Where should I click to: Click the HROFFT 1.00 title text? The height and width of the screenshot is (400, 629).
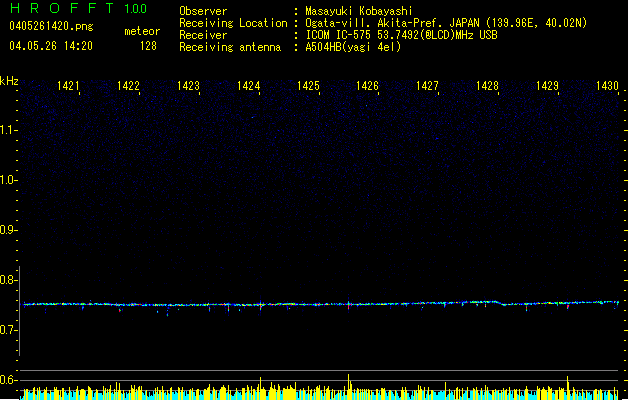tap(79, 8)
